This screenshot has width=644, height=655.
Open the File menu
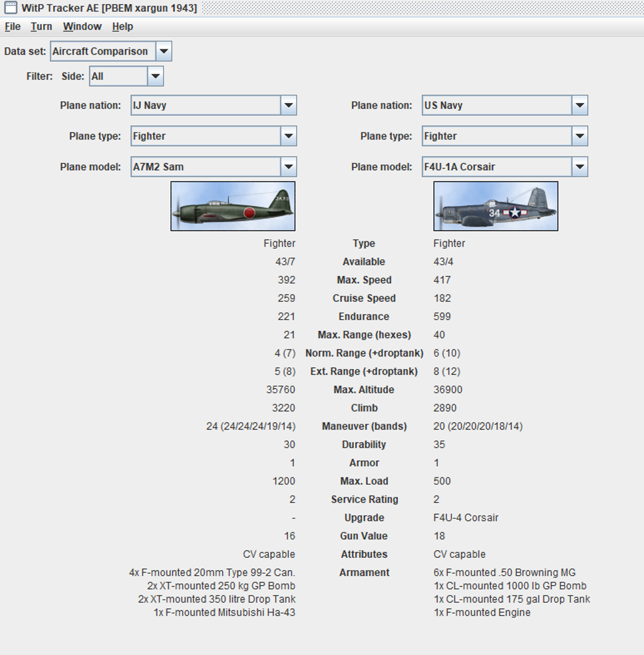[13, 27]
